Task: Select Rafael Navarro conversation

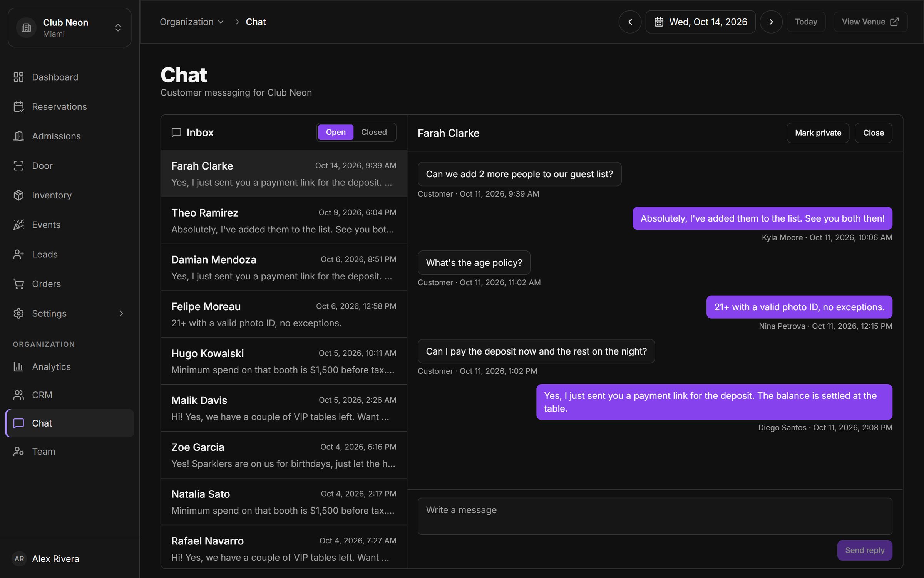Action: pos(284,547)
